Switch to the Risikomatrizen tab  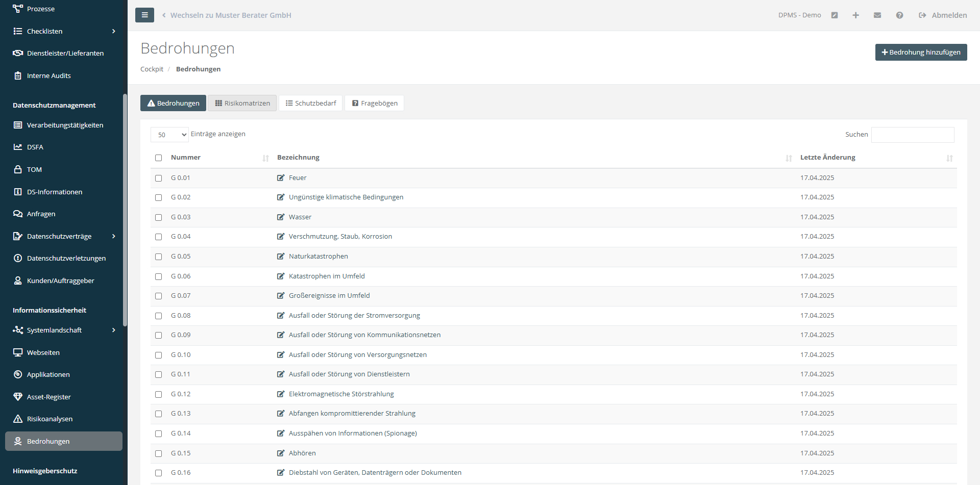point(242,103)
